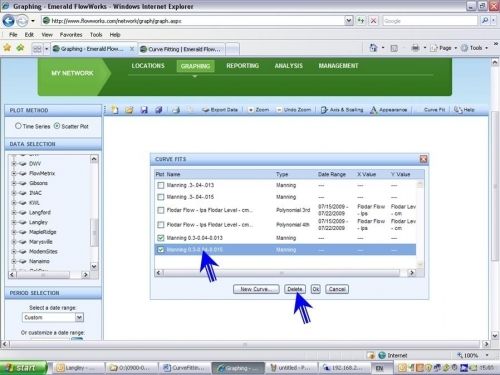Expand the INAC tree node
Screen dimensions: 500x375
14,193
